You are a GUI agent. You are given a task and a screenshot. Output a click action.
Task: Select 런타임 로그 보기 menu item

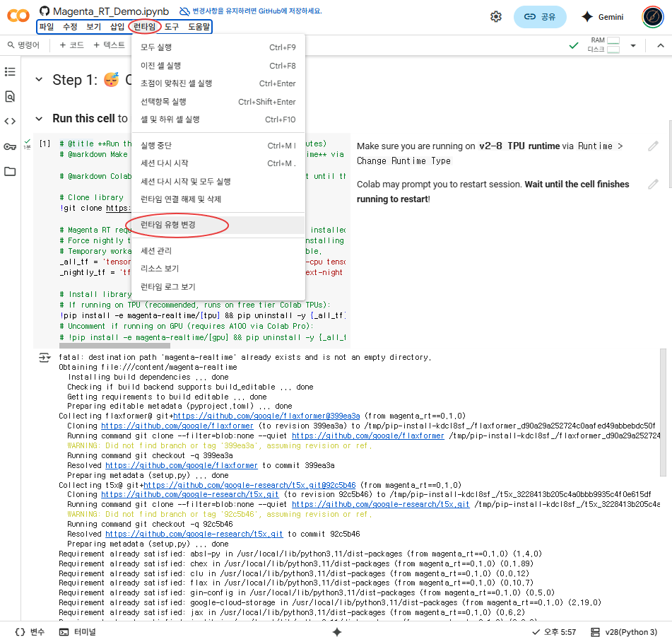coord(218,287)
